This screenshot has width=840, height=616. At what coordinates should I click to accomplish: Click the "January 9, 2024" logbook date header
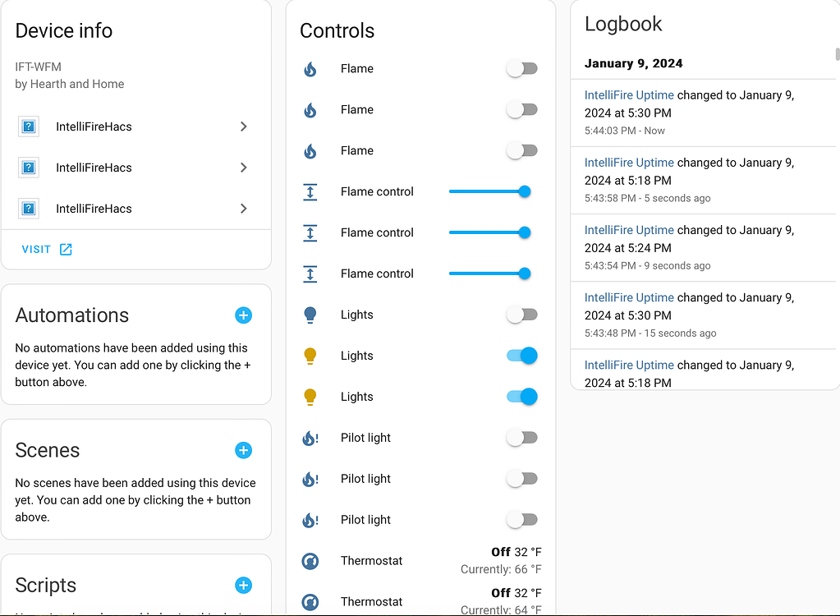(633, 64)
